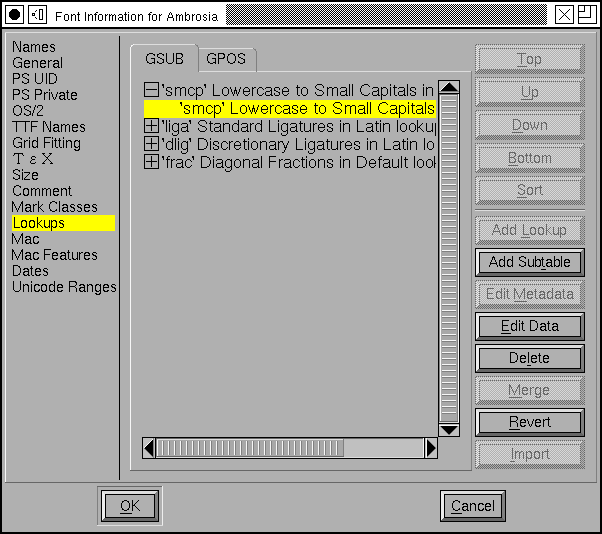The width and height of the screenshot is (602, 534).
Task: Delete the selected lookup subtable
Action: coord(529,358)
